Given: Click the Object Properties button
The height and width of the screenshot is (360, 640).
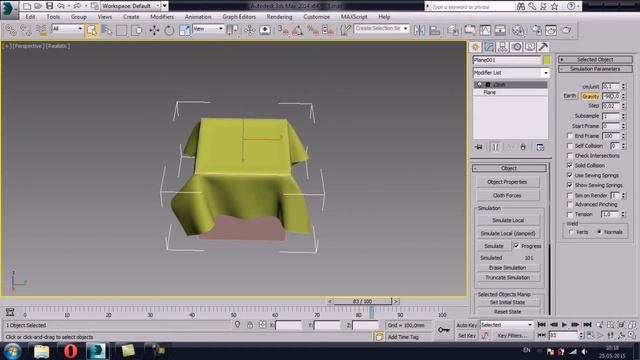Looking at the screenshot, I should [x=507, y=182].
